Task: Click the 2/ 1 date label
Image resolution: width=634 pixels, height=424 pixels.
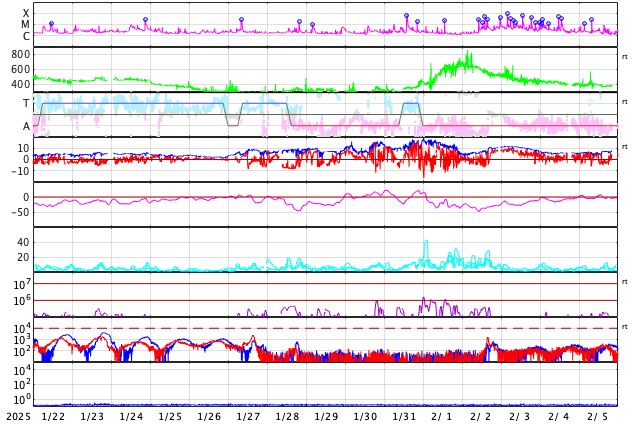Action: 442,416
